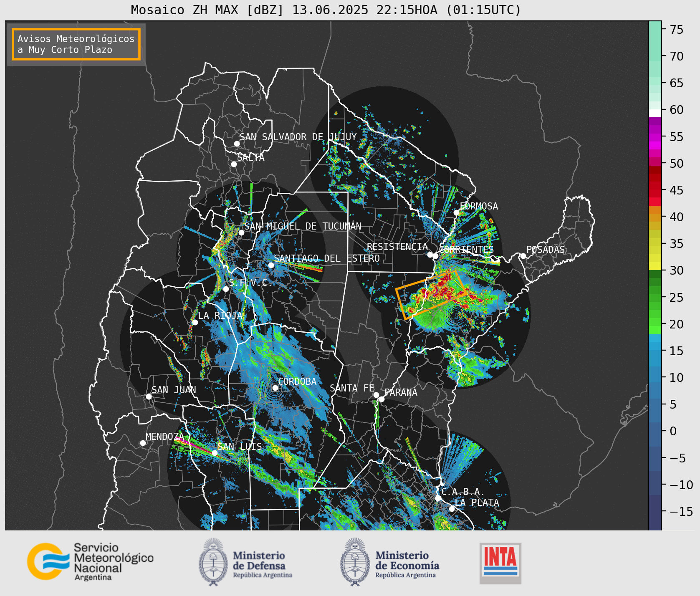Select the San Juan marker dot
700x596 pixels.
[x=149, y=396]
